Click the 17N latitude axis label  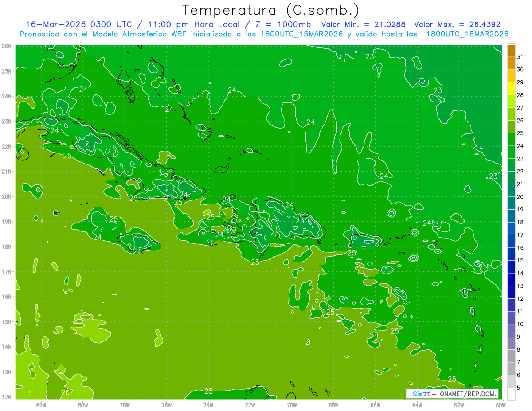pos(6,271)
